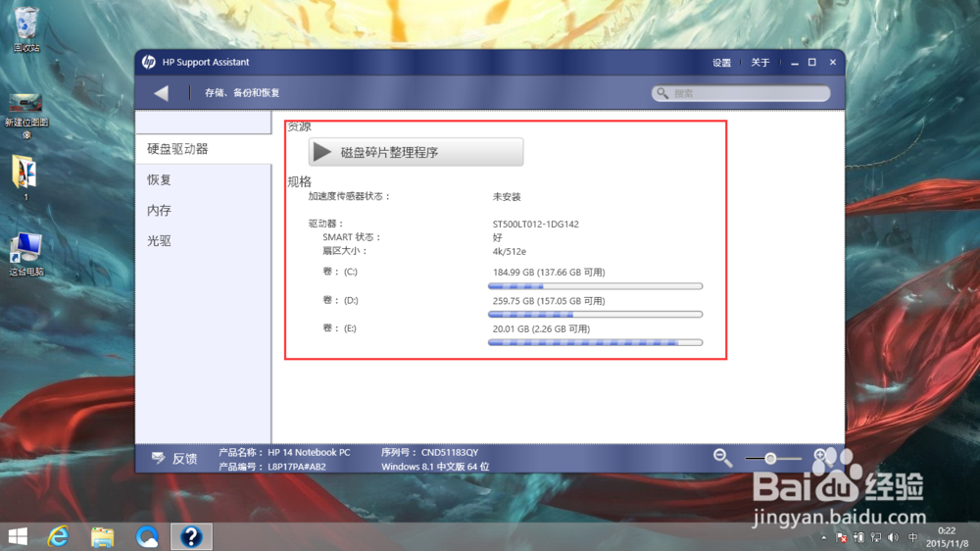The image size is (980, 551).
Task: Launch the 磁盘碎片整理程序 button
Action: point(416,152)
